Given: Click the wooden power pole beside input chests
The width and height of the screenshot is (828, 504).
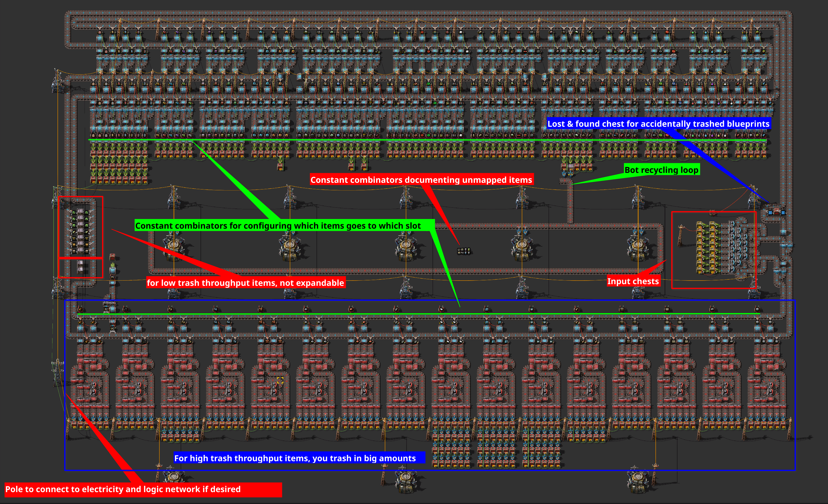Looking at the screenshot, I should [681, 235].
